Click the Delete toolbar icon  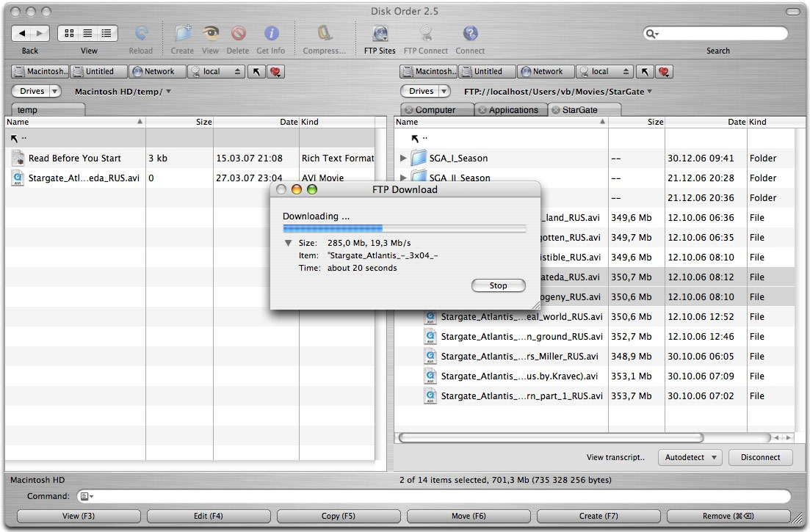pyautogui.click(x=238, y=34)
